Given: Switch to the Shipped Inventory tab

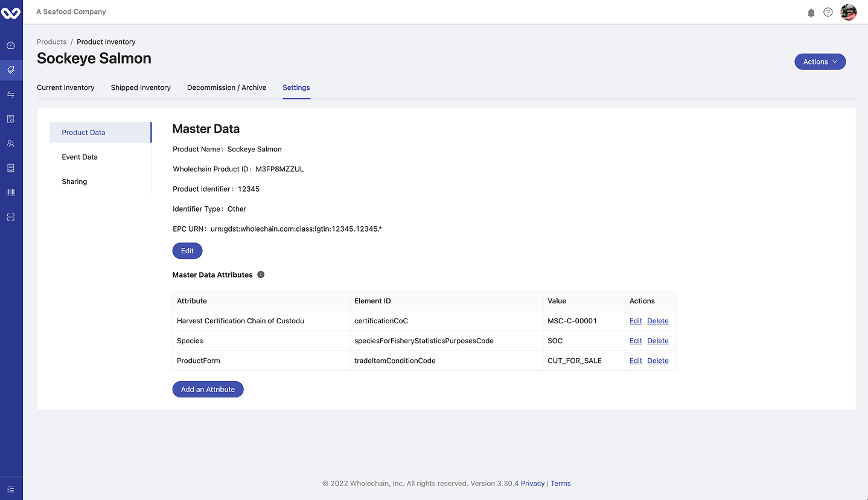Looking at the screenshot, I should (141, 87).
